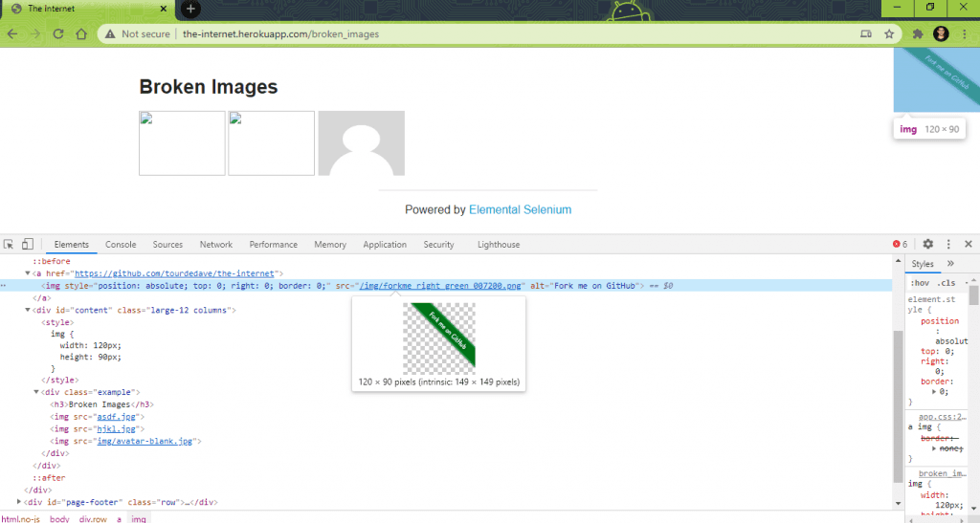Open DevTools more options menu
980x523 pixels.
(x=948, y=244)
